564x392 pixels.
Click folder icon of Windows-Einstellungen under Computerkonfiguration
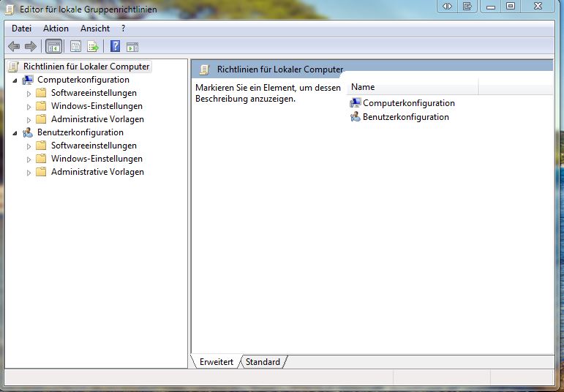pos(42,106)
